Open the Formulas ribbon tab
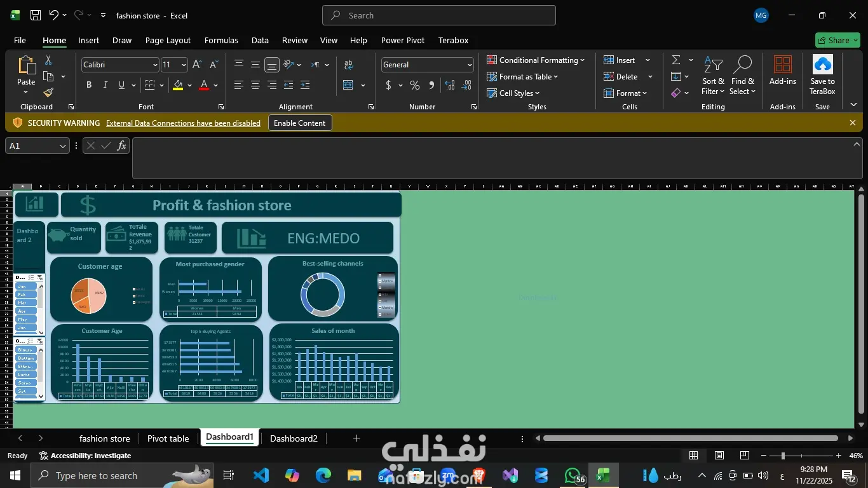 click(x=221, y=40)
